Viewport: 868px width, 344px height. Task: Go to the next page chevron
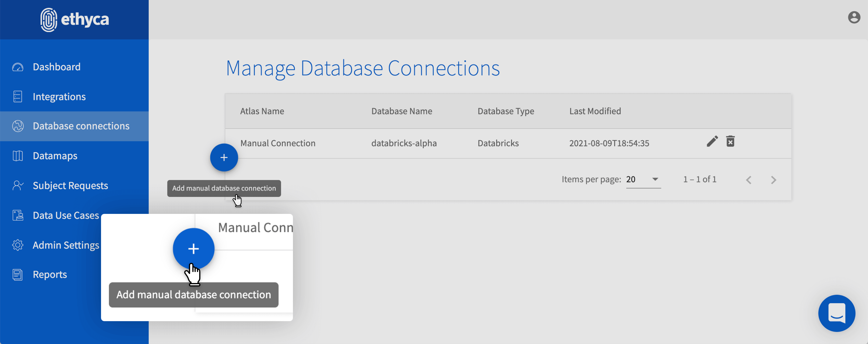(x=773, y=180)
